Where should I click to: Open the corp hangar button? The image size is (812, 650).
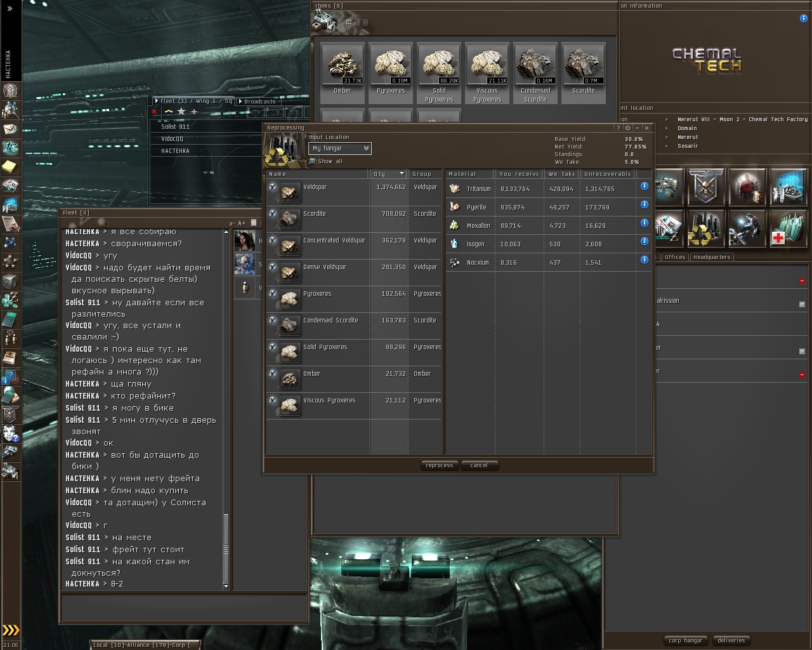[x=685, y=640]
